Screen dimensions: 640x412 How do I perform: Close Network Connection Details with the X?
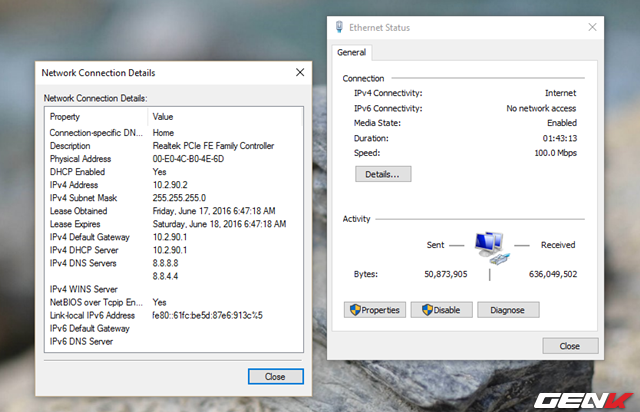pos(299,72)
